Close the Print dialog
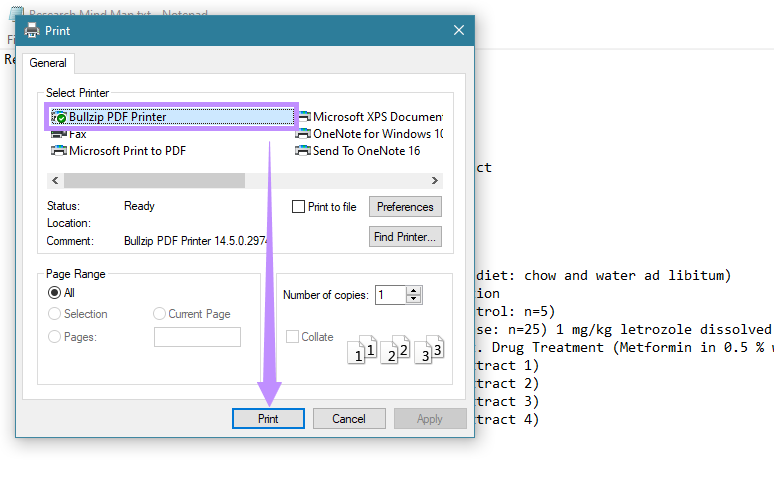Screen dimensions: 774x479 (459, 31)
